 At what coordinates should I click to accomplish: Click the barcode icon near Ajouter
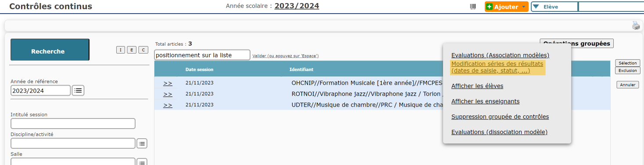(473, 7)
